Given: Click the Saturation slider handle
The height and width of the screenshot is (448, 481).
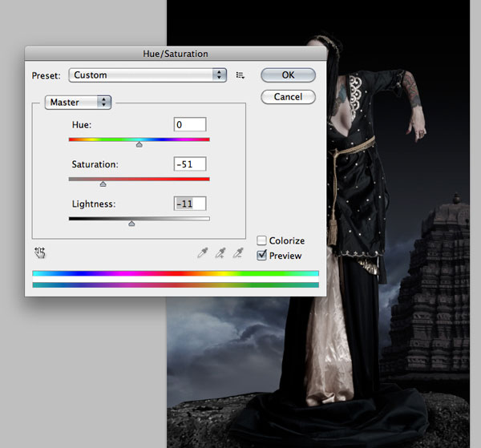Looking at the screenshot, I should (x=103, y=184).
